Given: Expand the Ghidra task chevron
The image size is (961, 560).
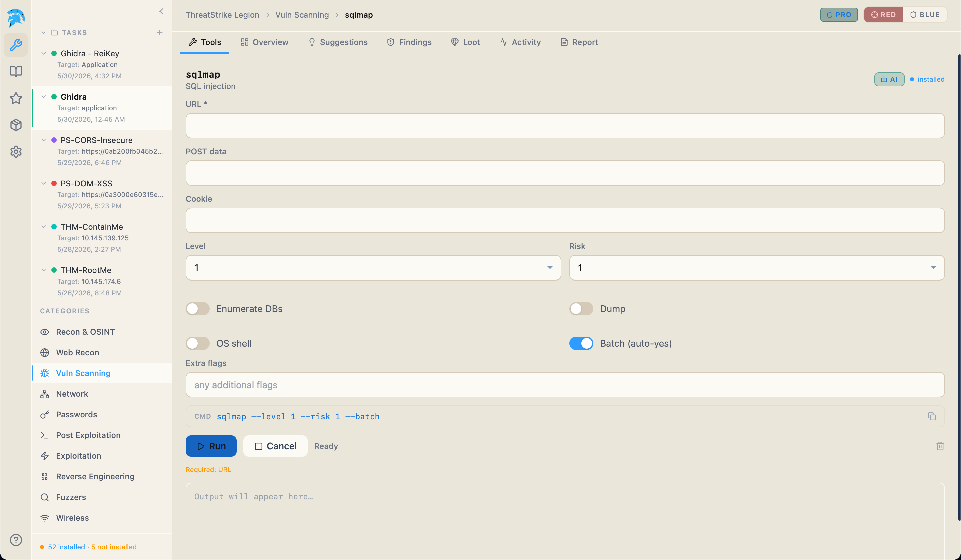Looking at the screenshot, I should pos(43,97).
